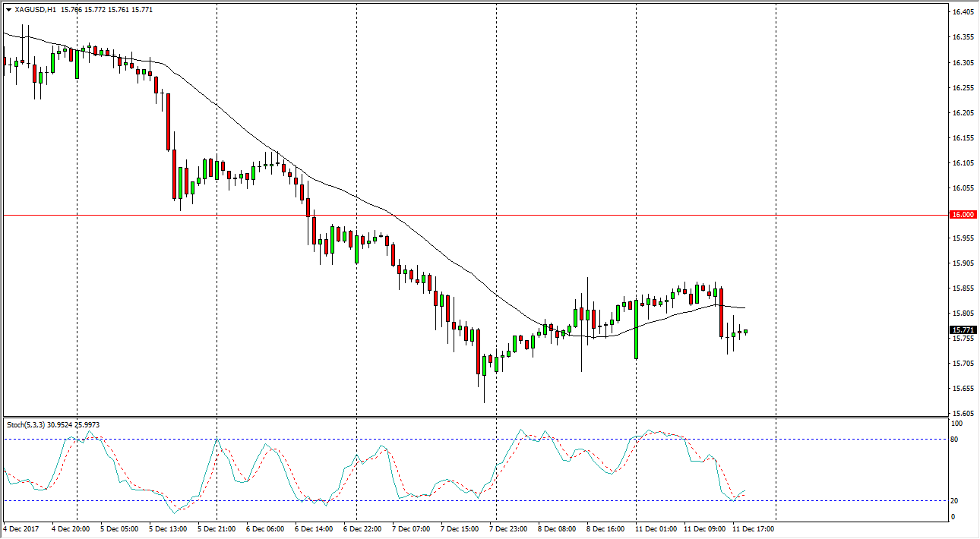Click the 100 level on the stochastic scale
This screenshot has width=980, height=539.
[958, 424]
